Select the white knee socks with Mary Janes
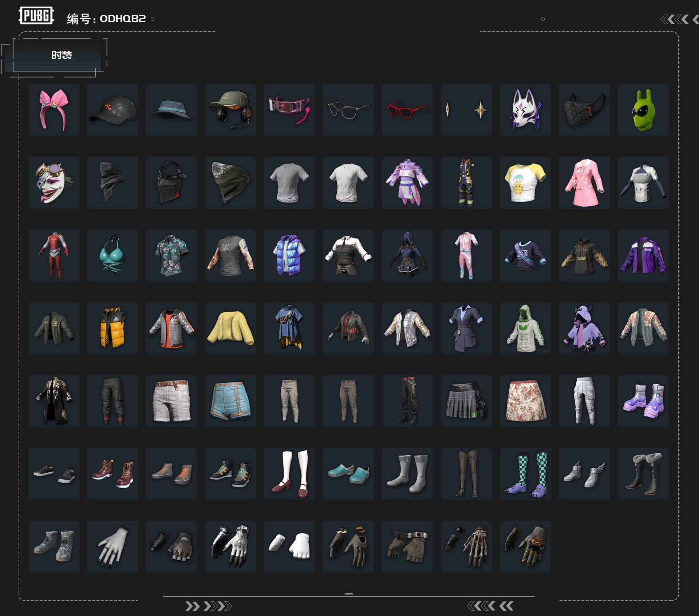The image size is (699, 616). click(289, 474)
